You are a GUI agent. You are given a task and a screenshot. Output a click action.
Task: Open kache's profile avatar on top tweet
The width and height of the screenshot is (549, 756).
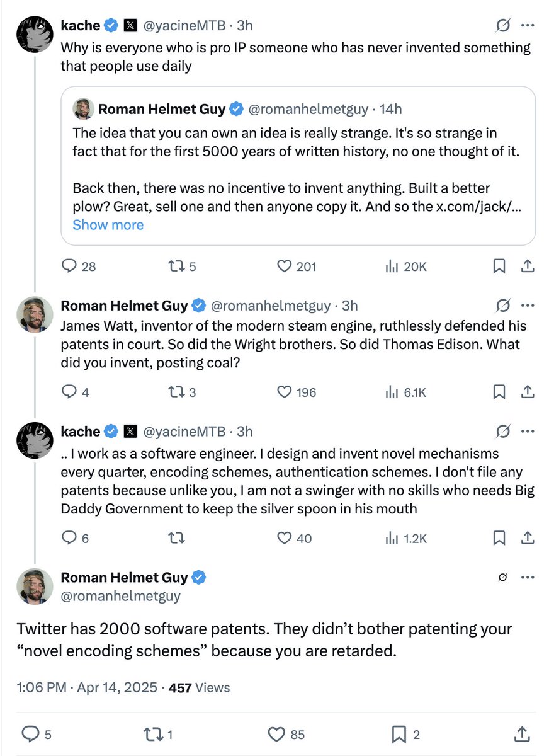click(x=34, y=35)
